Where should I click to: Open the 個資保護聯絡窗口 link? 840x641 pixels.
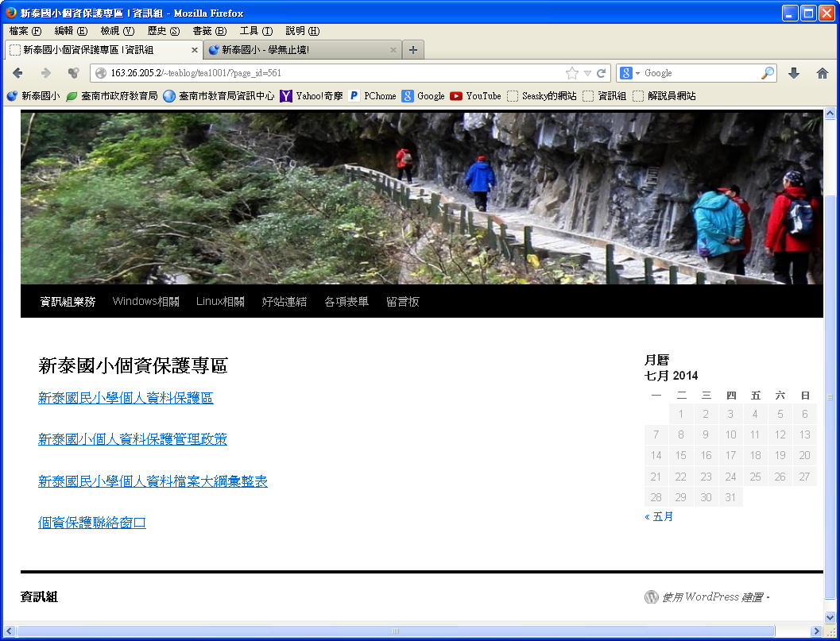click(x=92, y=523)
